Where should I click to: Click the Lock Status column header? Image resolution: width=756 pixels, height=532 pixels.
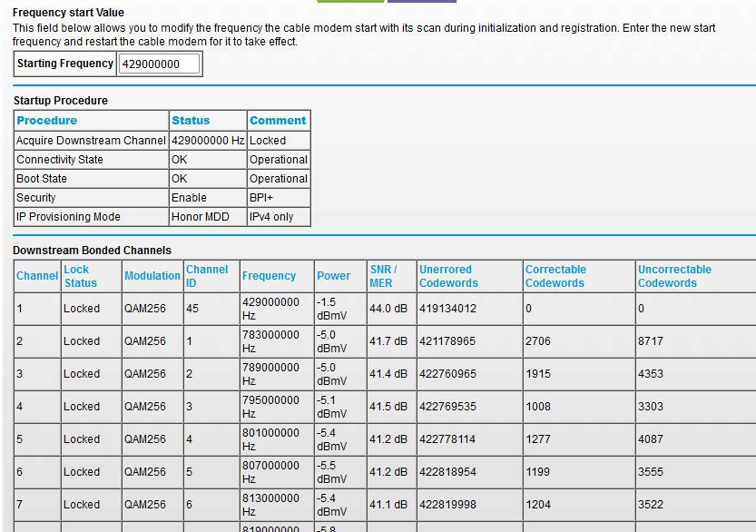pos(91,276)
